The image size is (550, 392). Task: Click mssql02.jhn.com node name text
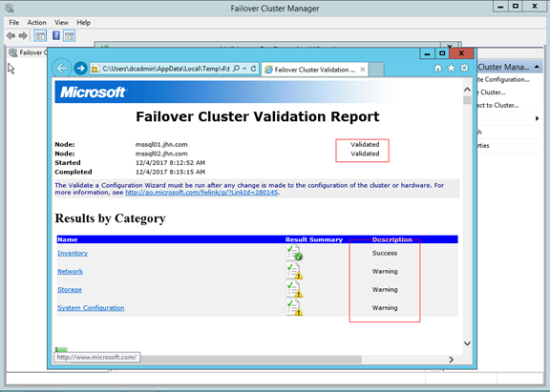(x=161, y=154)
